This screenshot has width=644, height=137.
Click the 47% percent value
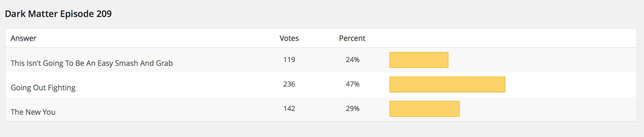click(353, 84)
